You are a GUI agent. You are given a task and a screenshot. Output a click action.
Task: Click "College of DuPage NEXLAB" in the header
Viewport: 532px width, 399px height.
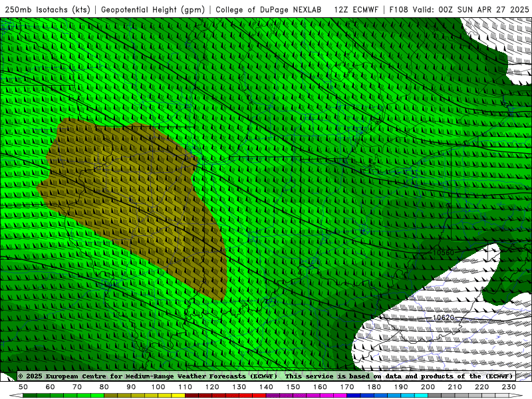point(269,9)
